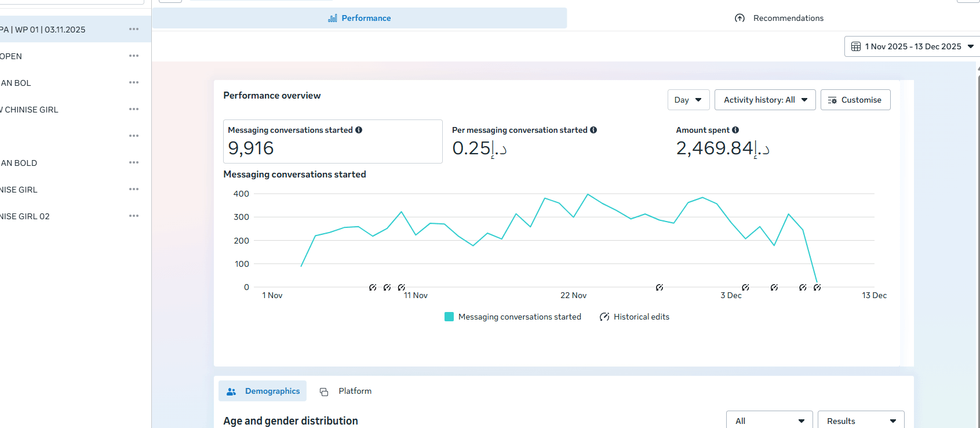
Task: Select historical edit marker just after 3 Dec label
Action: [x=746, y=287]
